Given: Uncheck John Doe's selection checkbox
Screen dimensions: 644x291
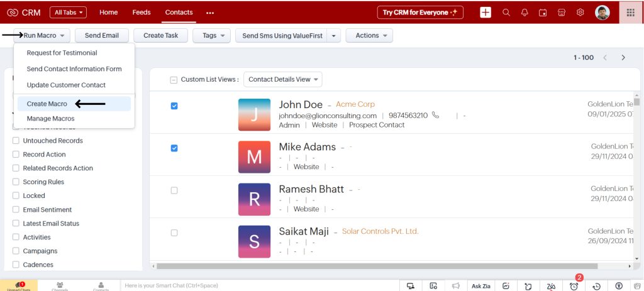Looking at the screenshot, I should click(174, 106).
